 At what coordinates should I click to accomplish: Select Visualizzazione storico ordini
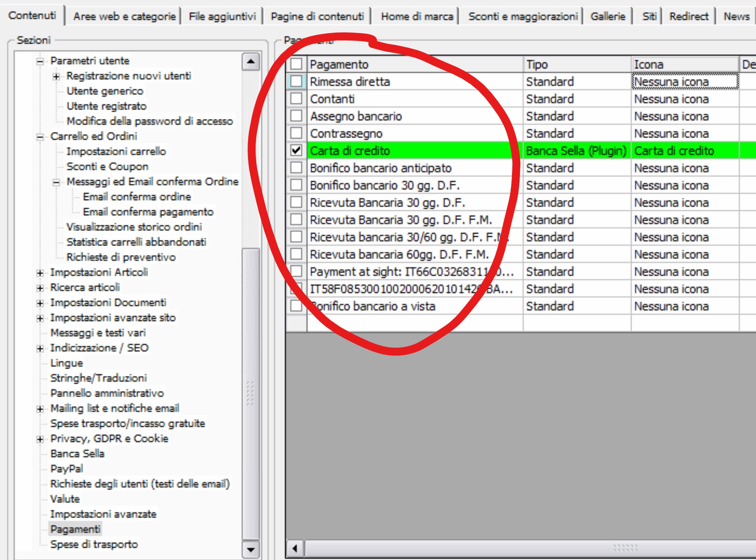134,227
